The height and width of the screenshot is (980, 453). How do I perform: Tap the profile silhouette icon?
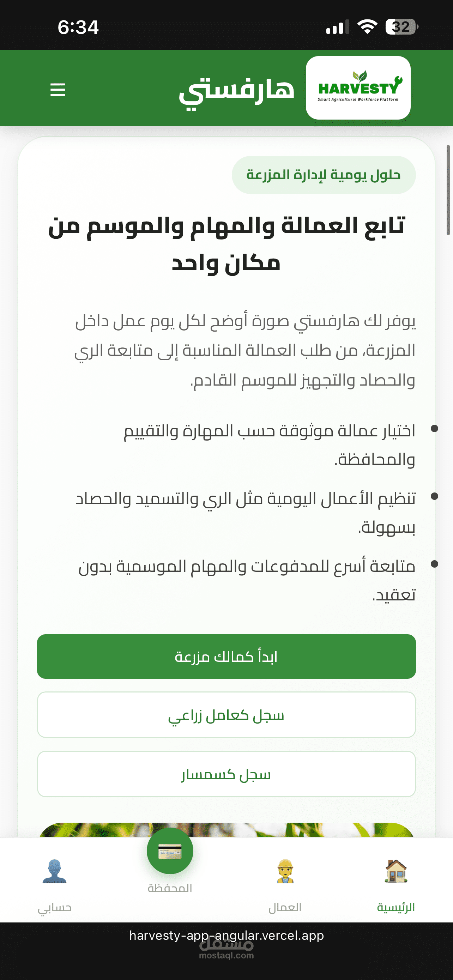tap(54, 871)
